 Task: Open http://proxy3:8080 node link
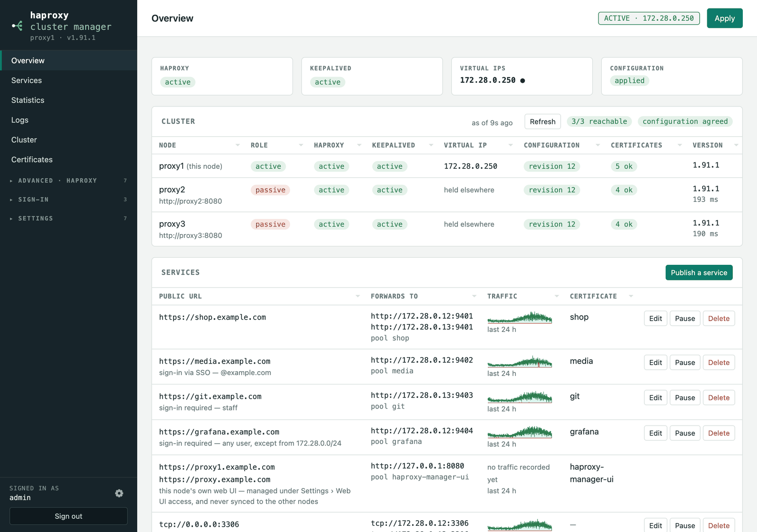click(x=191, y=235)
